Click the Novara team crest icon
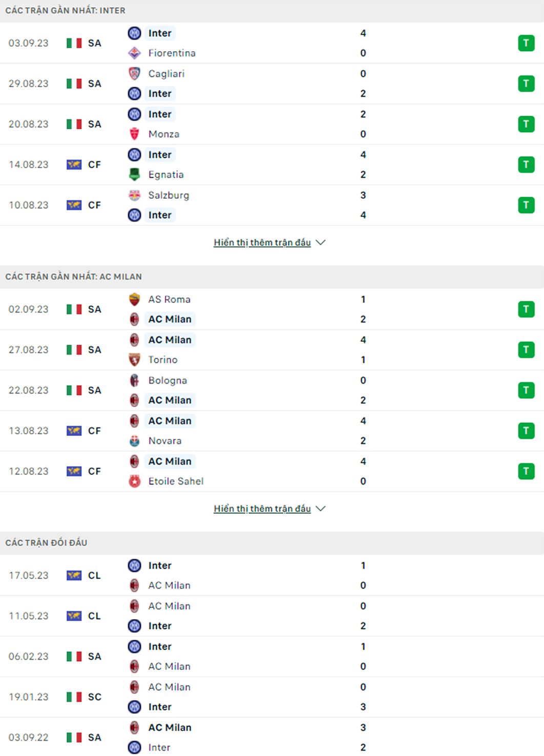 134,440
